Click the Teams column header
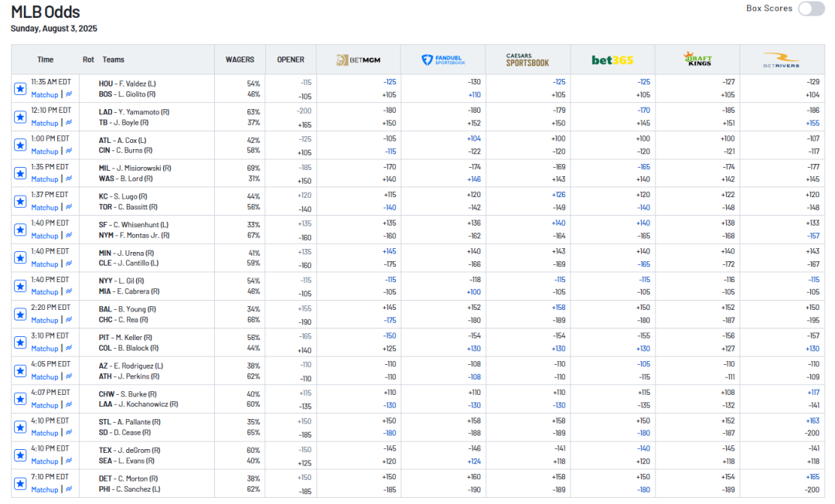 click(x=114, y=60)
